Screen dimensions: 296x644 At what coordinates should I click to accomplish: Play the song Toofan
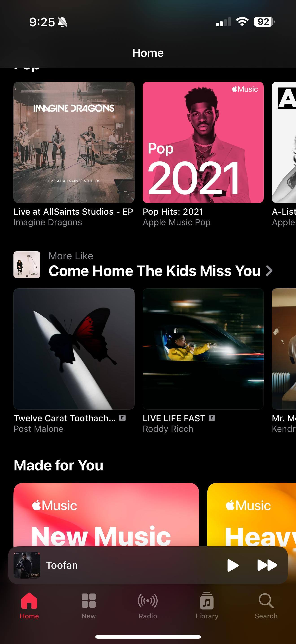click(233, 565)
